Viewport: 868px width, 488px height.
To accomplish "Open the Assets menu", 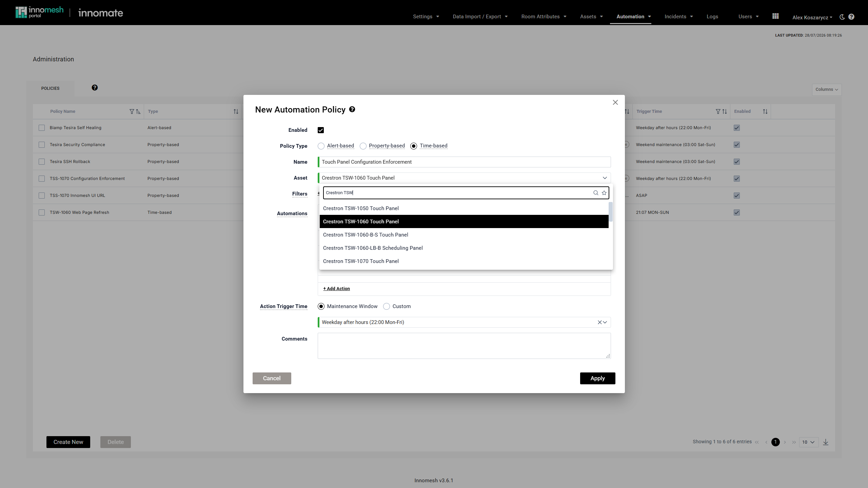I will 592,17.
